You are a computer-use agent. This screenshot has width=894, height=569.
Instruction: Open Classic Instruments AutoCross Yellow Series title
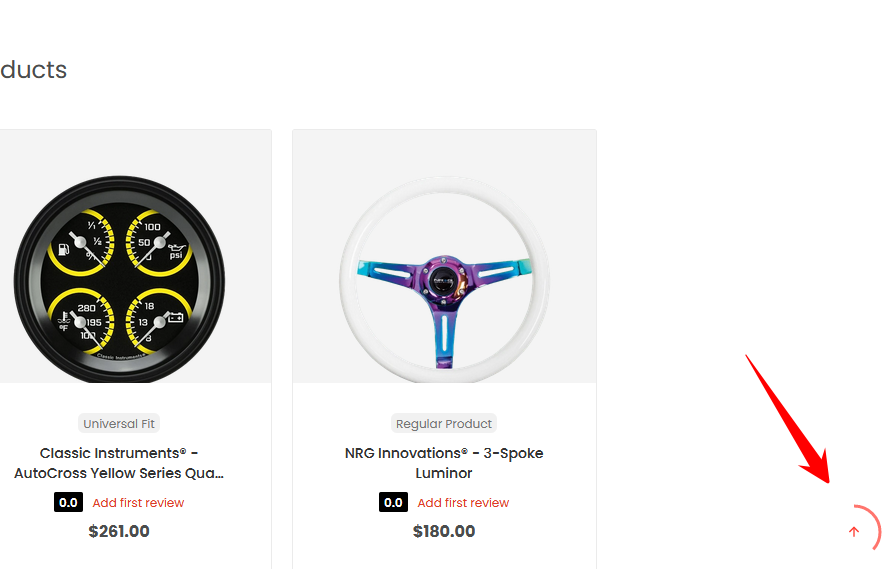click(x=119, y=463)
